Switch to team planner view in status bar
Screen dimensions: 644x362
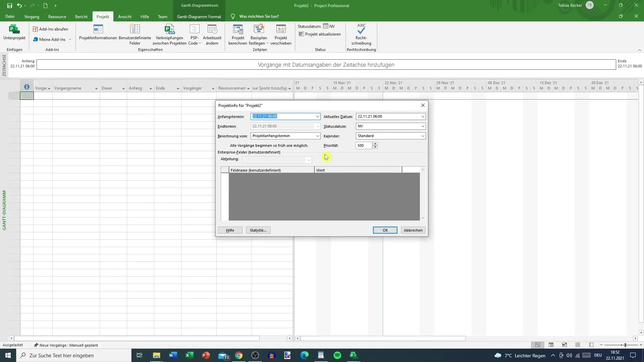(565, 345)
